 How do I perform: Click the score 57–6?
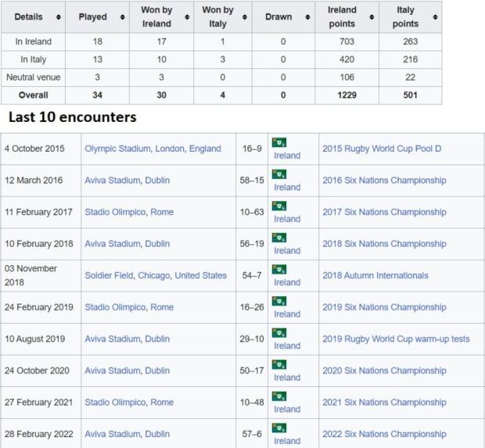252,434
